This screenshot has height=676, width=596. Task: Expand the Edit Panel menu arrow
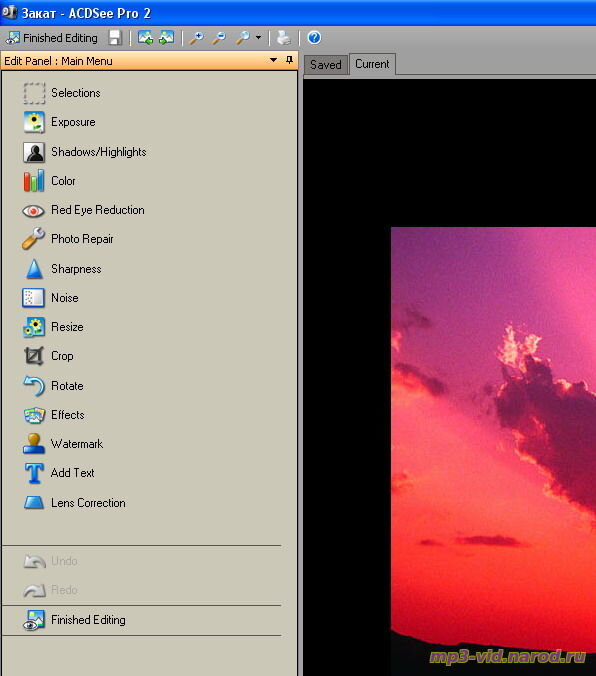[x=273, y=60]
